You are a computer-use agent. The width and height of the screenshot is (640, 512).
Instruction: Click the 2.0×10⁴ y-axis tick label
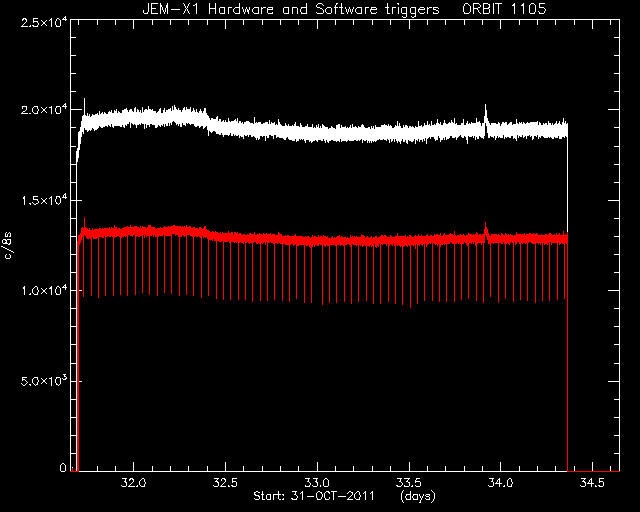(44, 110)
